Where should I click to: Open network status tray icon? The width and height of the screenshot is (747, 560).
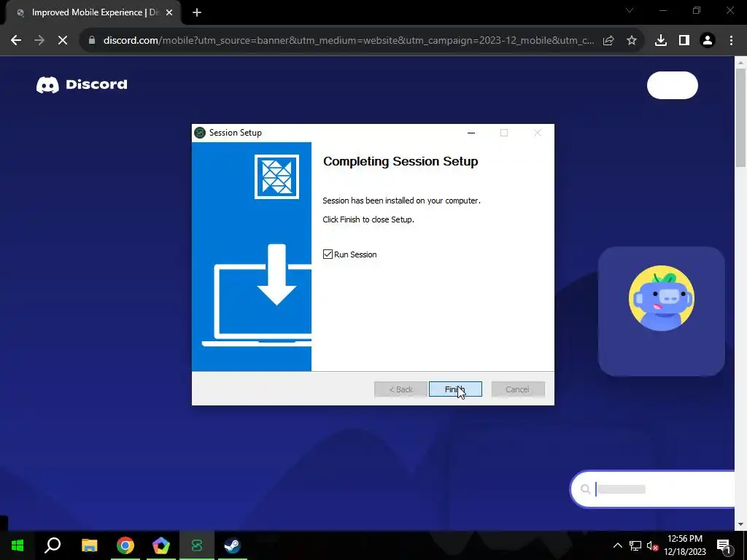point(635,545)
